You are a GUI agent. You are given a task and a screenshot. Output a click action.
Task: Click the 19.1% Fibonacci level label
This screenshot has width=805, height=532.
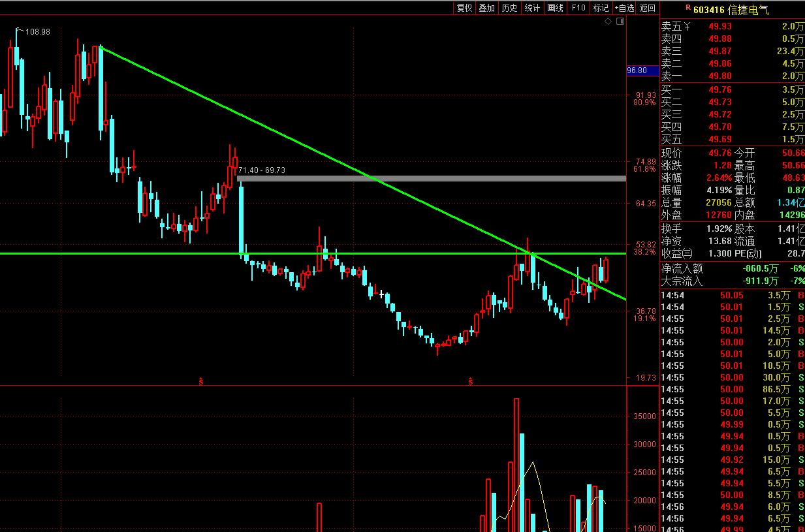[644, 319]
